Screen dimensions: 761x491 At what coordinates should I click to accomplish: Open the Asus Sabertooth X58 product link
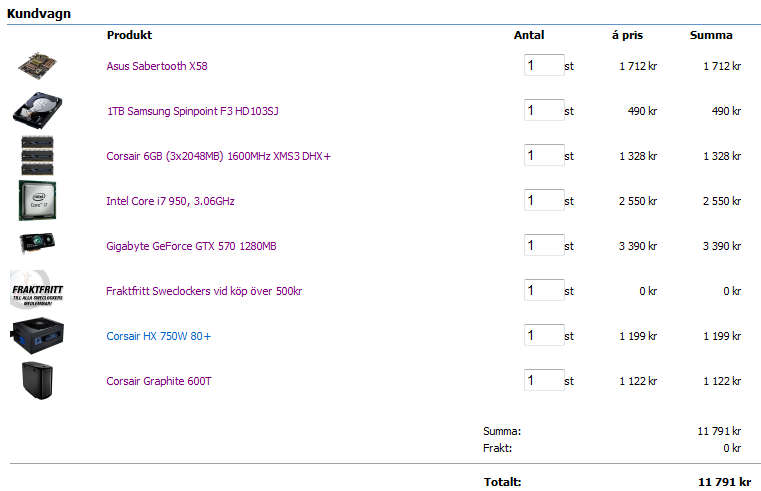[157, 66]
